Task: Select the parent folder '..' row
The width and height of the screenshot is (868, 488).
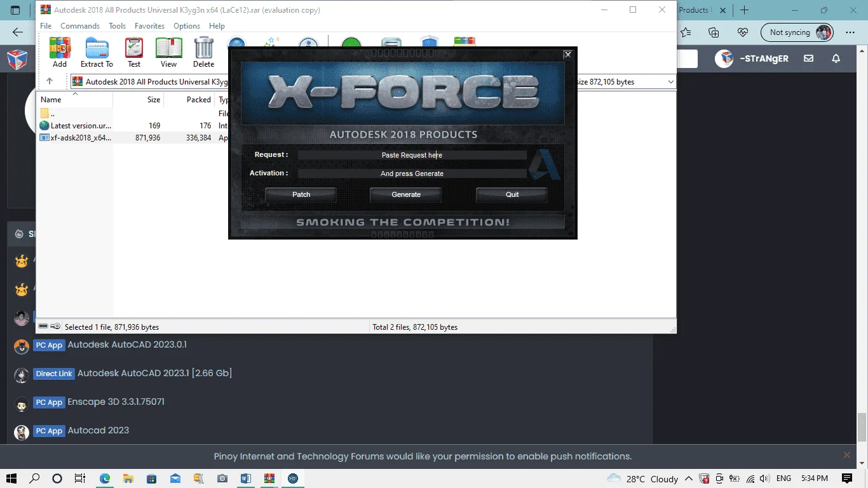Action: 133,113
